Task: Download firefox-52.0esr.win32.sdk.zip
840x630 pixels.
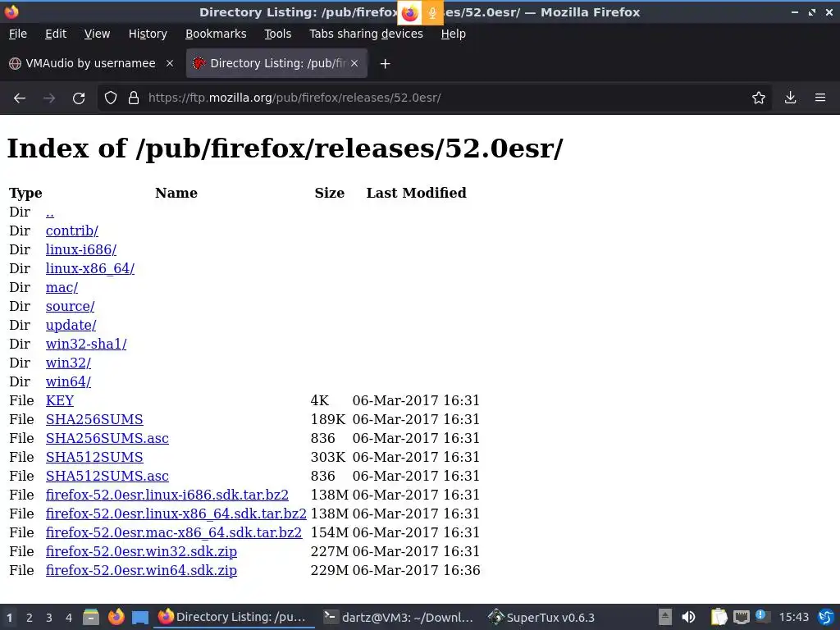Action: pyautogui.click(x=141, y=551)
